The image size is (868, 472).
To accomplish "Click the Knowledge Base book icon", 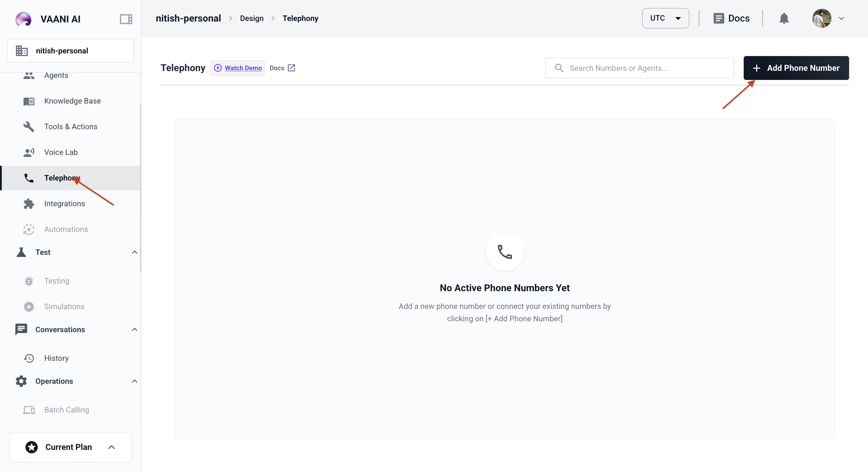I will point(29,101).
